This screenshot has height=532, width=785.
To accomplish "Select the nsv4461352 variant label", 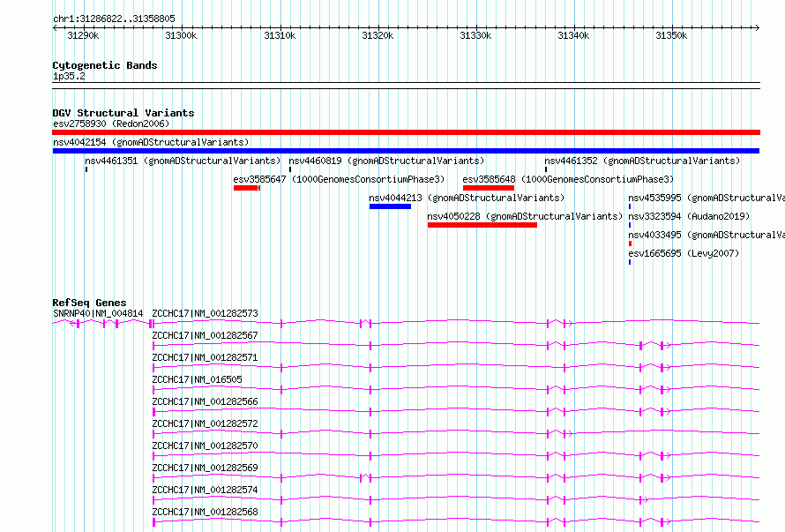I will pos(642,161).
